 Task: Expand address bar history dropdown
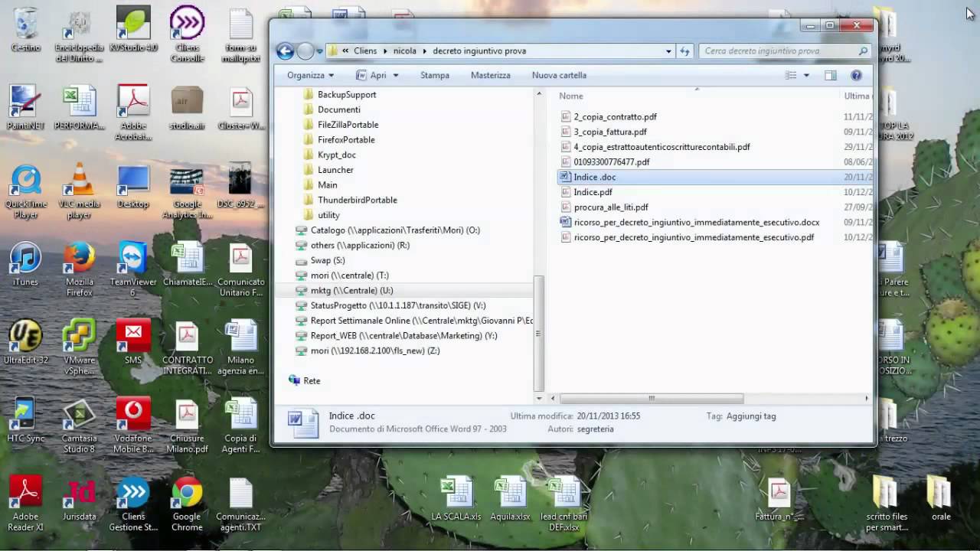tap(668, 51)
